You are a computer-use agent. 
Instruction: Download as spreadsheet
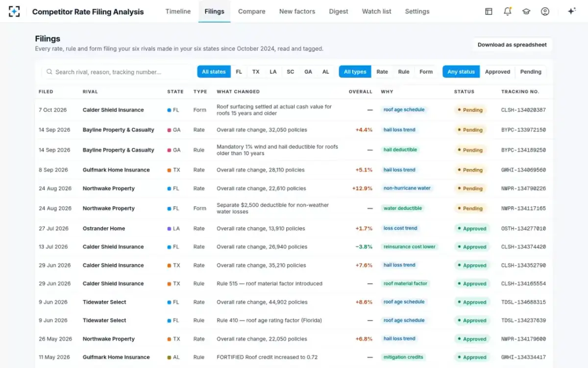pos(512,45)
